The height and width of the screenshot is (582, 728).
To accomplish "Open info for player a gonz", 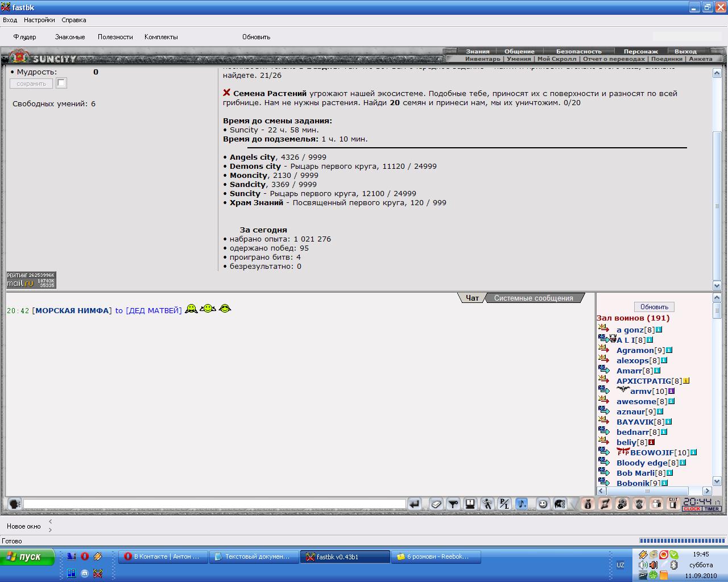I will coord(659,330).
